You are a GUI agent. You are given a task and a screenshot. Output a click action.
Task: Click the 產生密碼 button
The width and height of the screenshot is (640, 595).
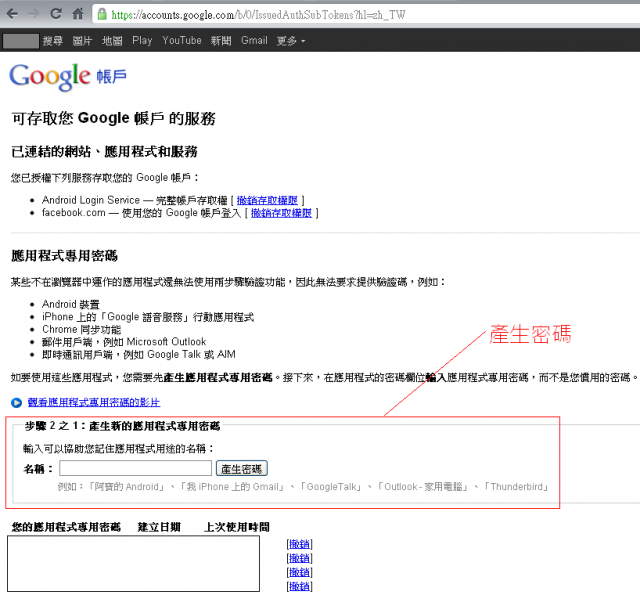(242, 468)
